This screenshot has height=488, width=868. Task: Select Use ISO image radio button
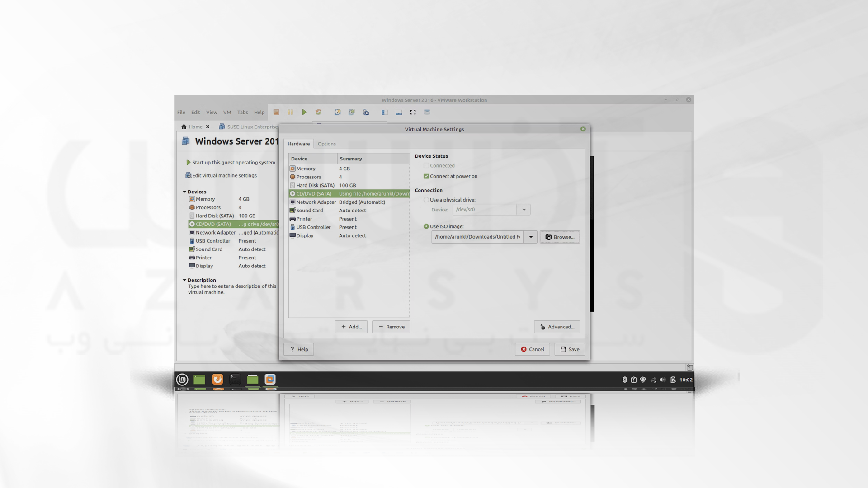(x=426, y=226)
